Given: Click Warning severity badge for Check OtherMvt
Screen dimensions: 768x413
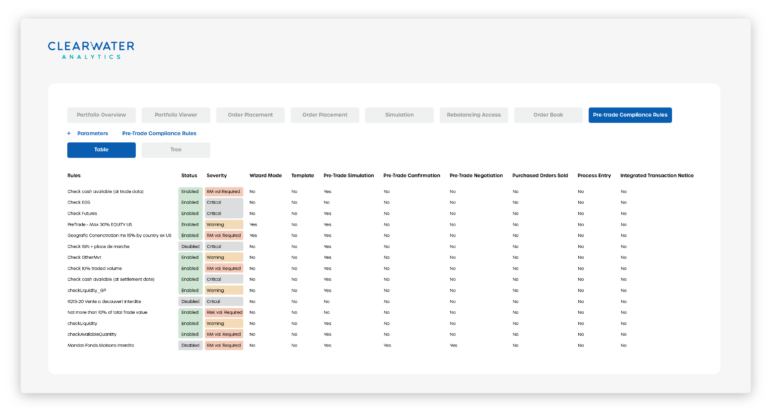Looking at the screenshot, I should pos(223,257).
